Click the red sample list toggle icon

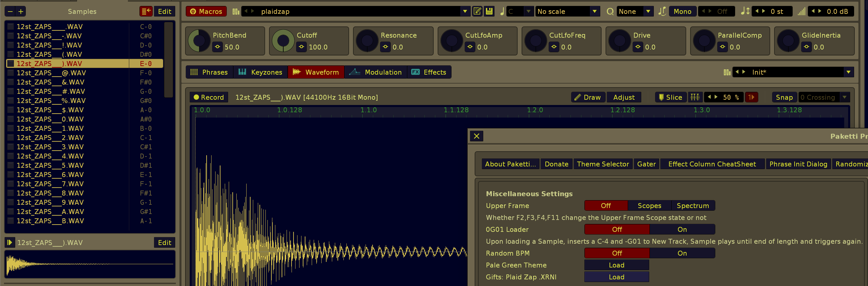146,12
